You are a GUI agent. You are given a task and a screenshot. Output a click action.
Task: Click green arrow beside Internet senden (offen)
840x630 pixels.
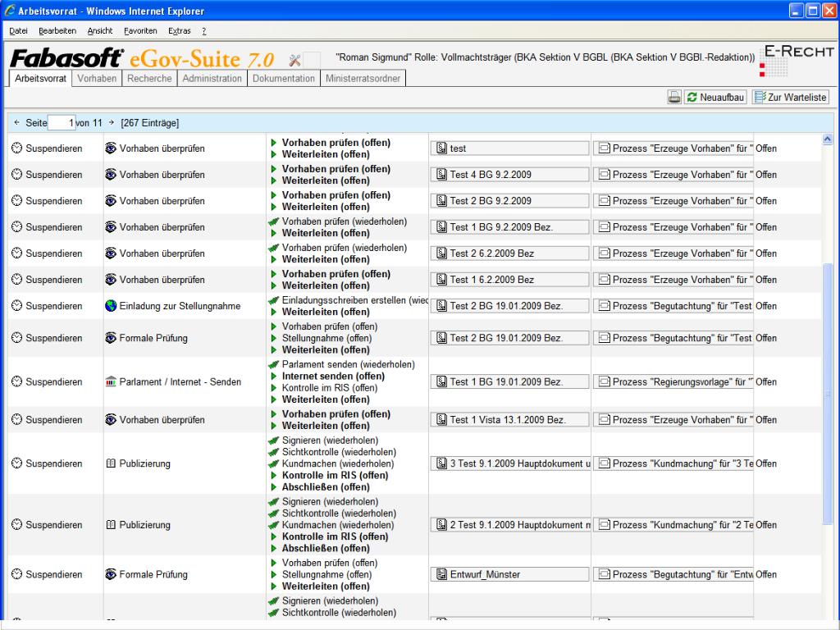click(273, 376)
